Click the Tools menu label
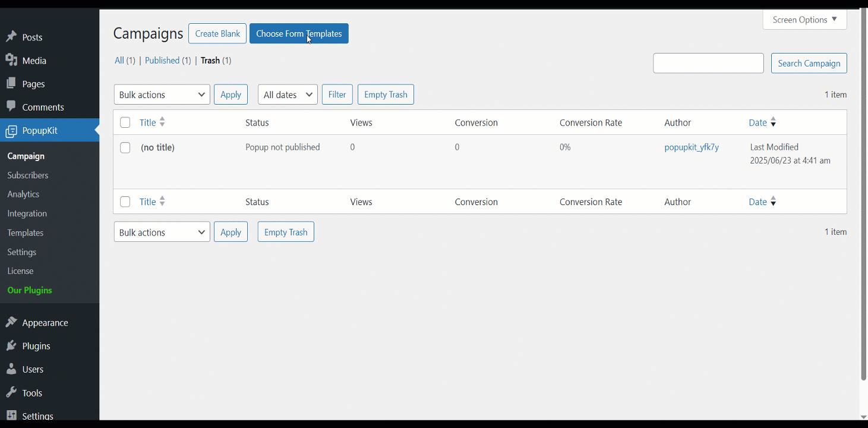Image resolution: width=868 pixels, height=428 pixels. 32,393
